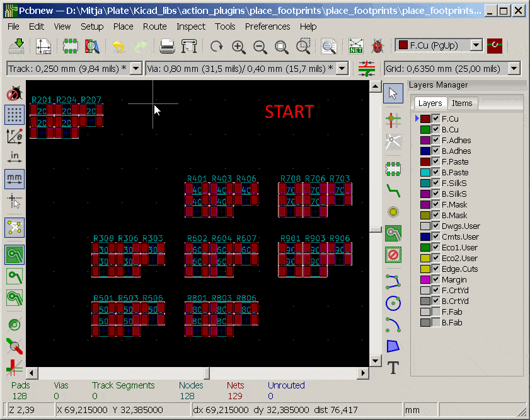Click the canvas scroll right arrow

tap(363, 373)
